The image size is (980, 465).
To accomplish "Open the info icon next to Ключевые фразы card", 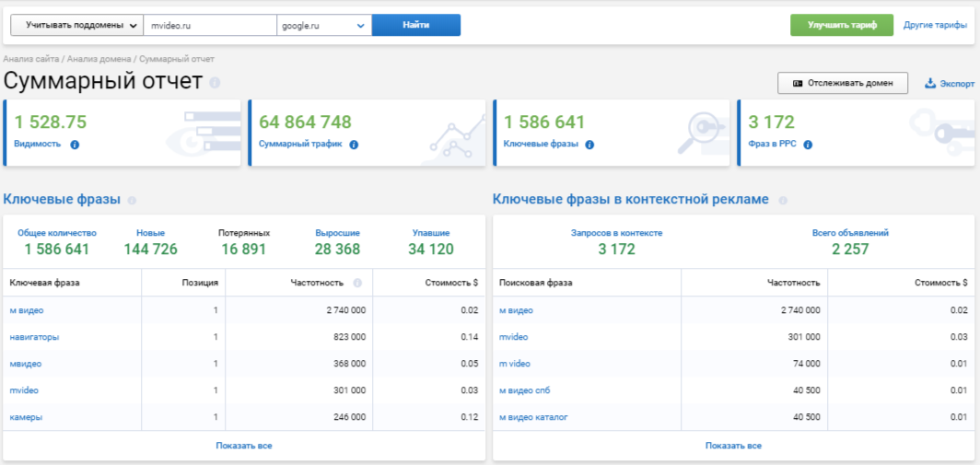I will point(589,145).
